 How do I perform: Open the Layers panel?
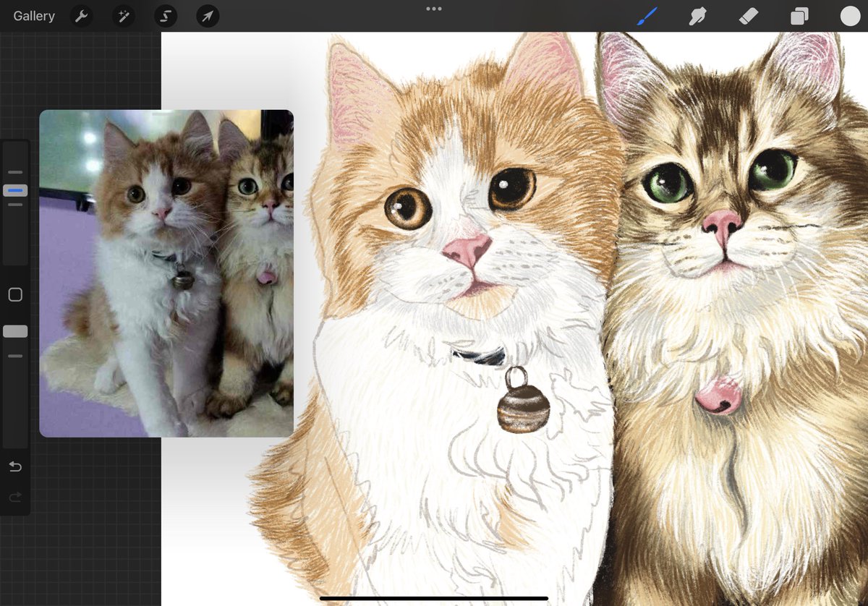(799, 16)
